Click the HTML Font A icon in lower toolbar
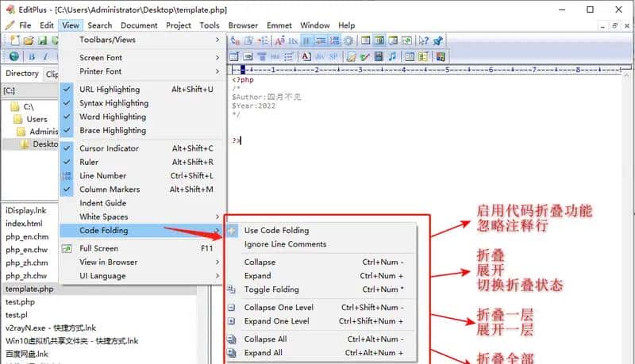This screenshot has height=364, width=635. click(x=306, y=56)
